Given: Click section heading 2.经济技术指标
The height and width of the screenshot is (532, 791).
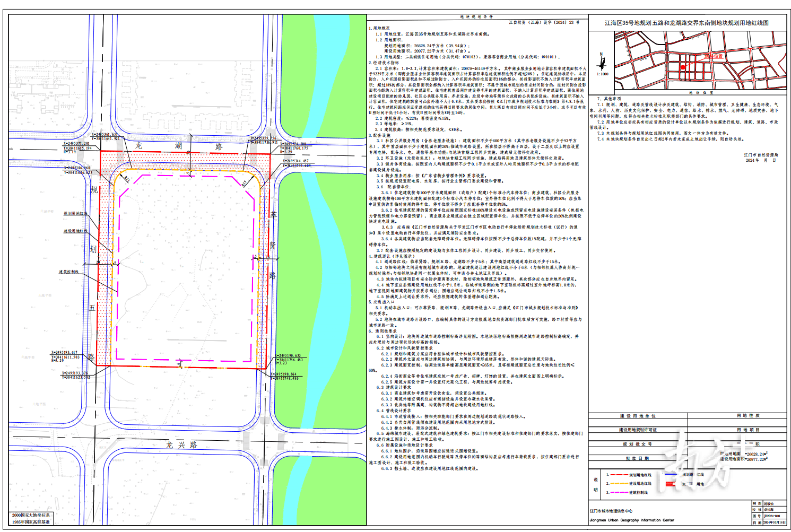Looking at the screenshot, I should [384, 63].
